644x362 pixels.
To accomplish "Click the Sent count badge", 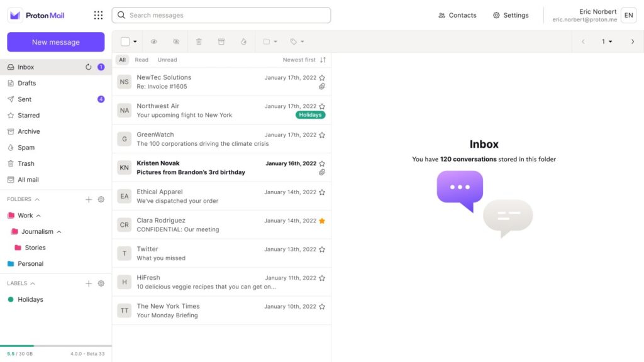I will tap(101, 99).
